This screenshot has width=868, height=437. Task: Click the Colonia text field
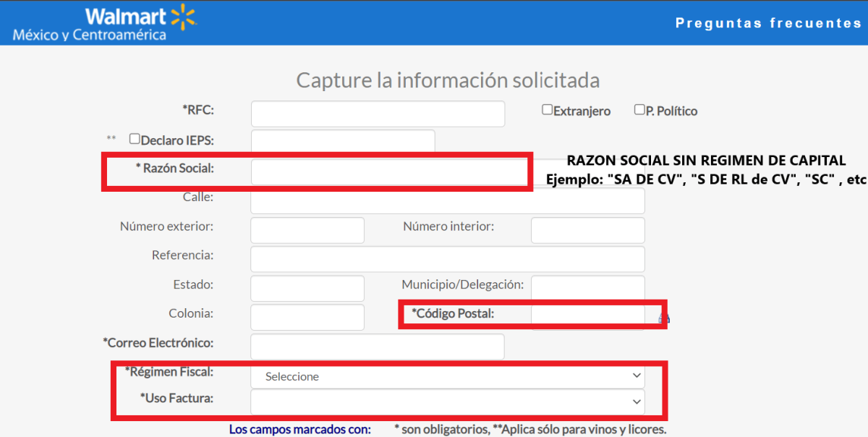pos(307,317)
